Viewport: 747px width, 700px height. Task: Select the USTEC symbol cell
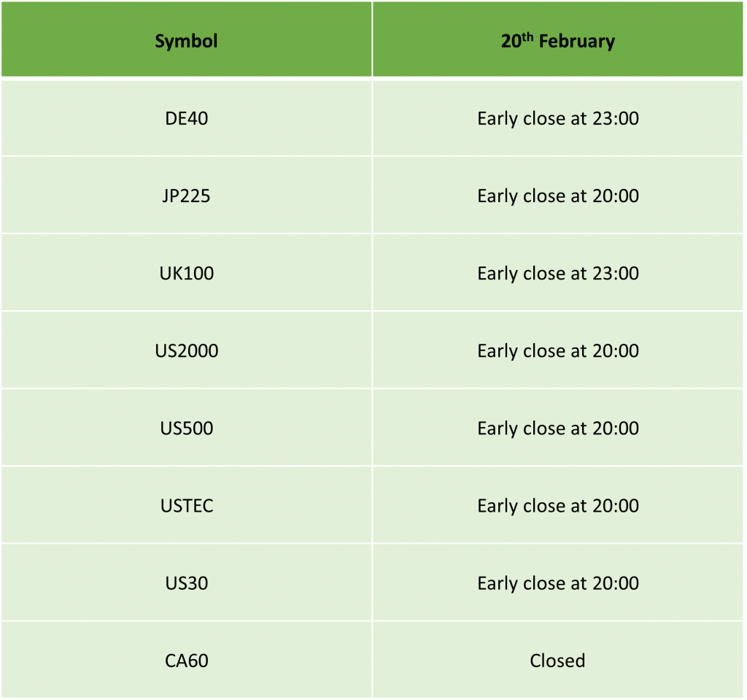point(186,505)
